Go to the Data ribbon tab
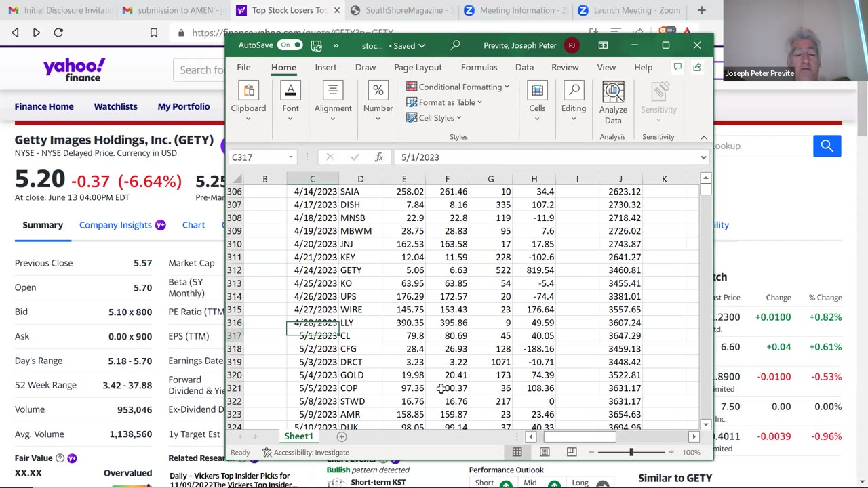Viewport: 868px width, 488px height. (x=524, y=67)
